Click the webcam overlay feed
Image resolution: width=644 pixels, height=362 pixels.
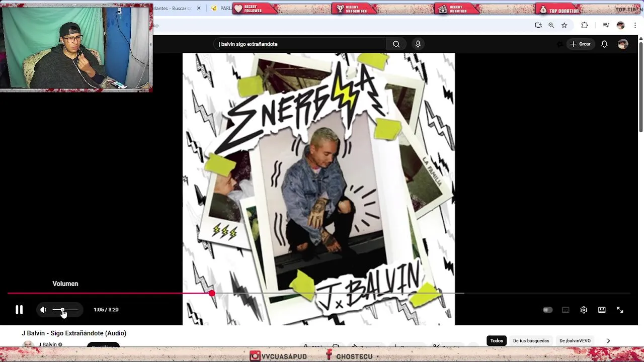point(76,48)
